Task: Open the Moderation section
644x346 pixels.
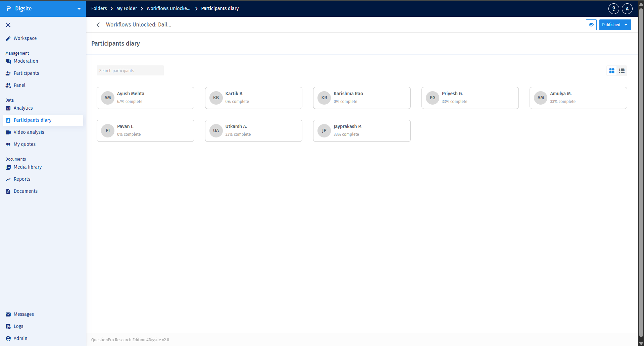Action: 26,61
